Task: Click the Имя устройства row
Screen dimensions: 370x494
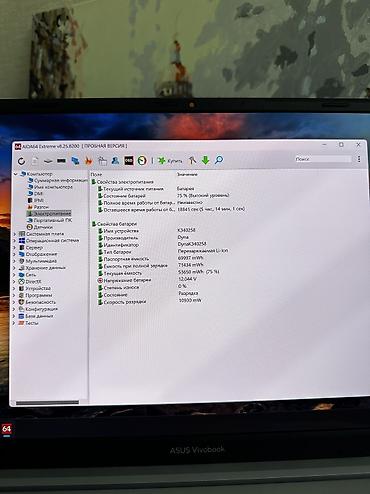Action: click(x=146, y=231)
